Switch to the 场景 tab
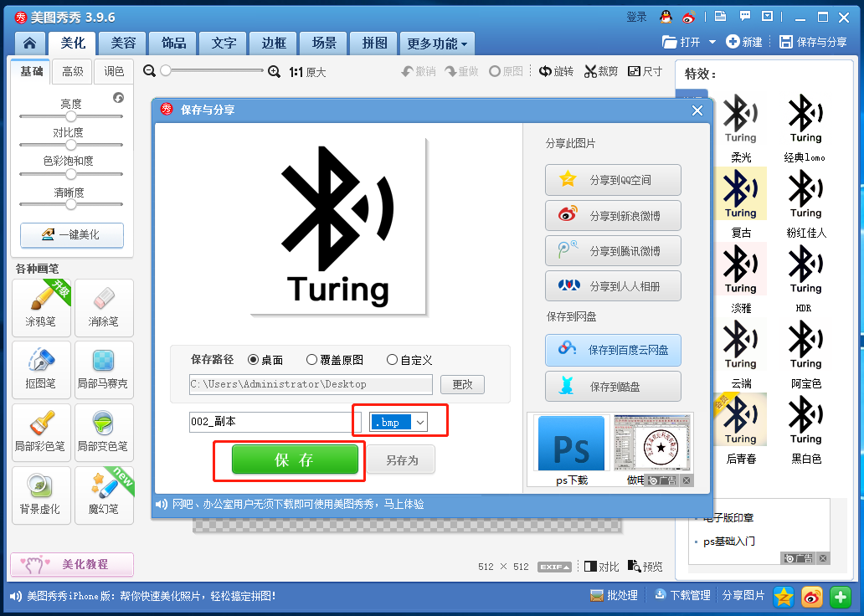Screen dimensions: 864x616 pyautogui.click(x=324, y=43)
